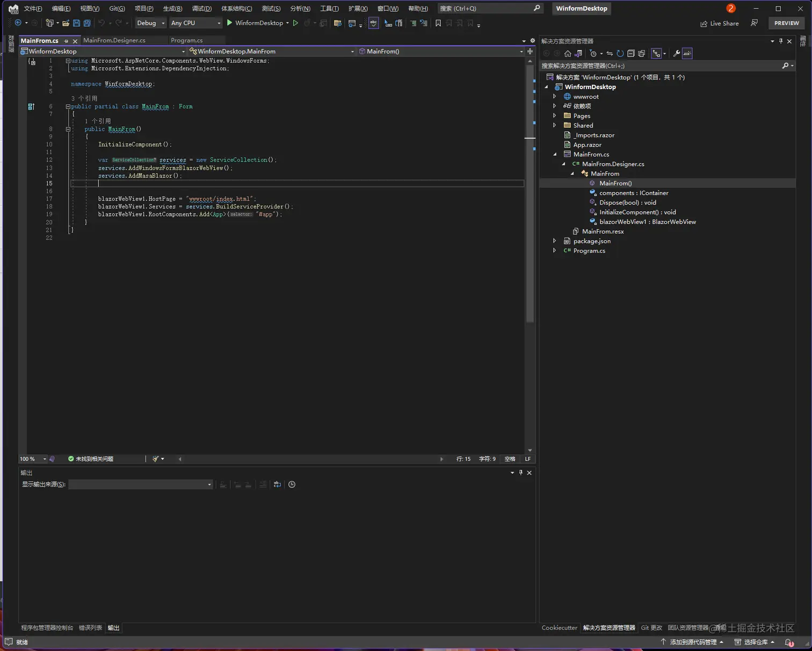Viewport: 812px width, 651px height.
Task: Open the show output source dropdown
Action: (x=141, y=484)
